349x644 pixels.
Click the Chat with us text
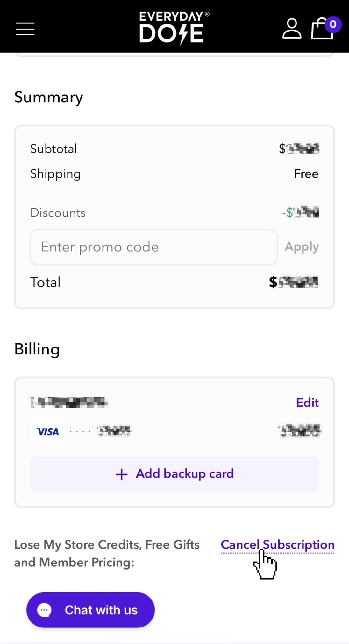101,610
